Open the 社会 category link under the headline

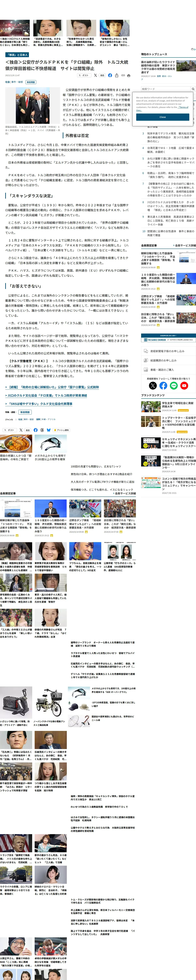tap(8, 82)
